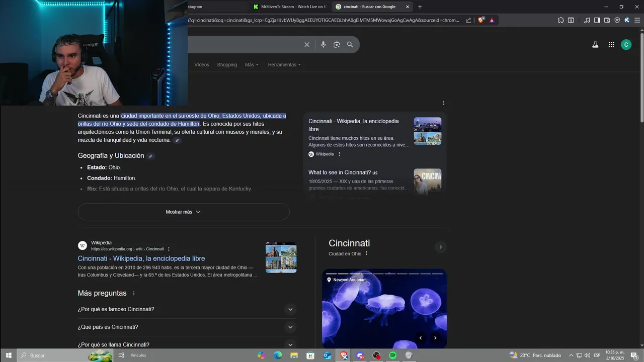The image size is (644, 362).
Task: Open the browser extensions puzzle icon
Action: coord(561,20)
